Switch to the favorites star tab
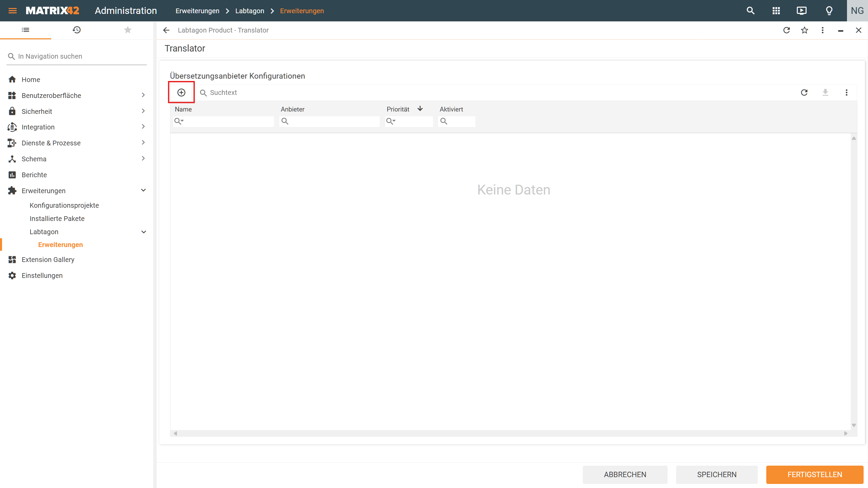The height and width of the screenshot is (488, 868). click(127, 30)
